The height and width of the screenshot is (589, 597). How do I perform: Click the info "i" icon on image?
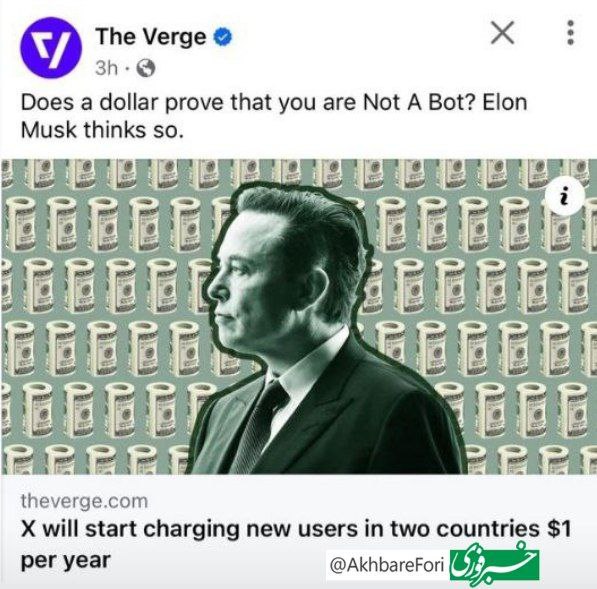(x=565, y=196)
